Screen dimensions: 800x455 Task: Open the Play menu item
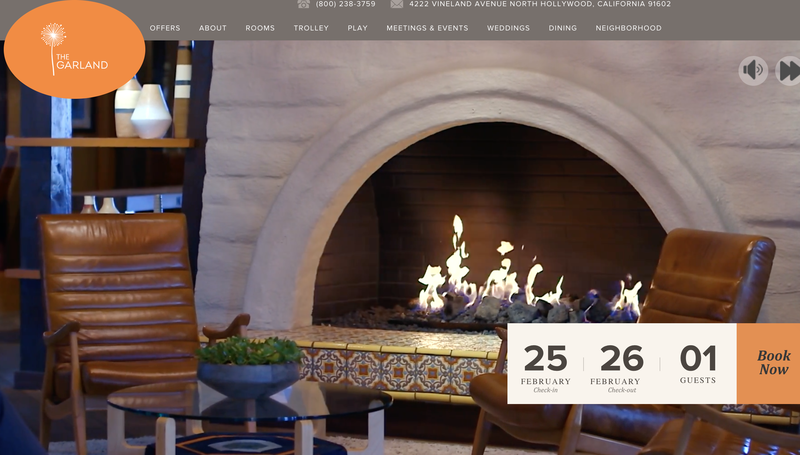pos(358,28)
